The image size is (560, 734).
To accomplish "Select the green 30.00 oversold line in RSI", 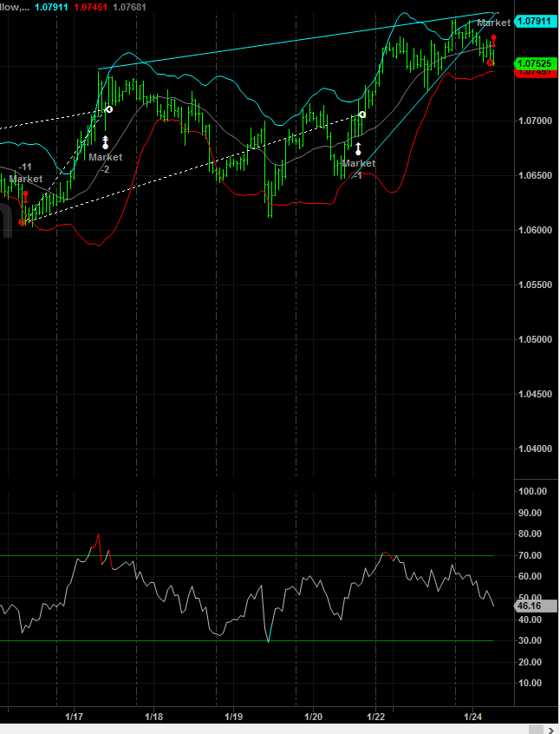I will point(173,641).
